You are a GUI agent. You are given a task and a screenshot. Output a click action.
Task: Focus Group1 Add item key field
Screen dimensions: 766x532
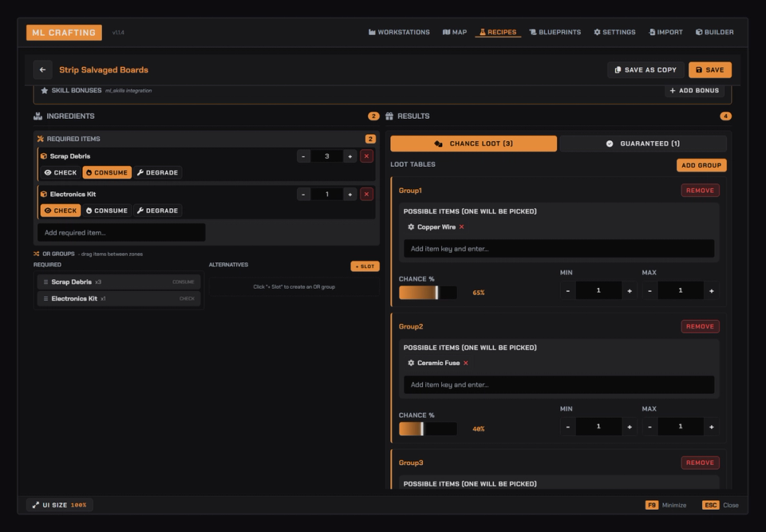click(x=559, y=249)
